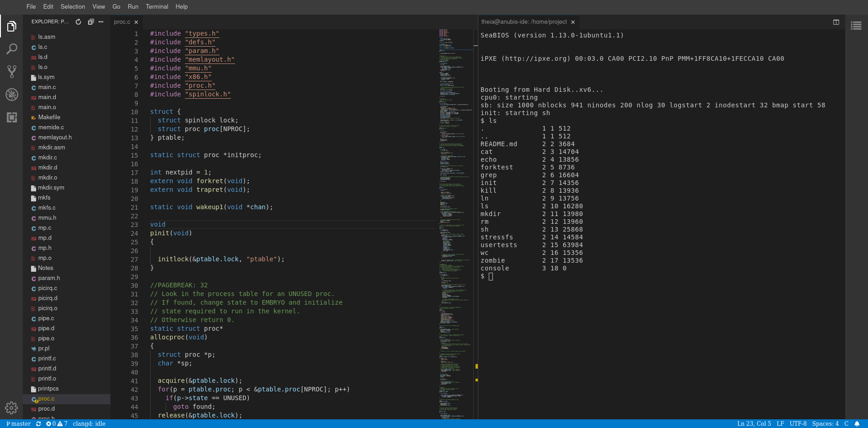This screenshot has width=868, height=428.
Task: Open the Selection menu
Action: [x=73, y=6]
